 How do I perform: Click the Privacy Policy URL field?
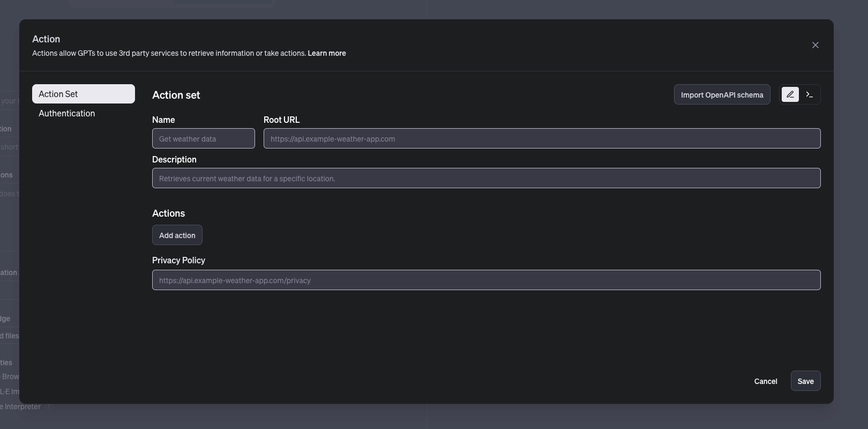tap(487, 280)
